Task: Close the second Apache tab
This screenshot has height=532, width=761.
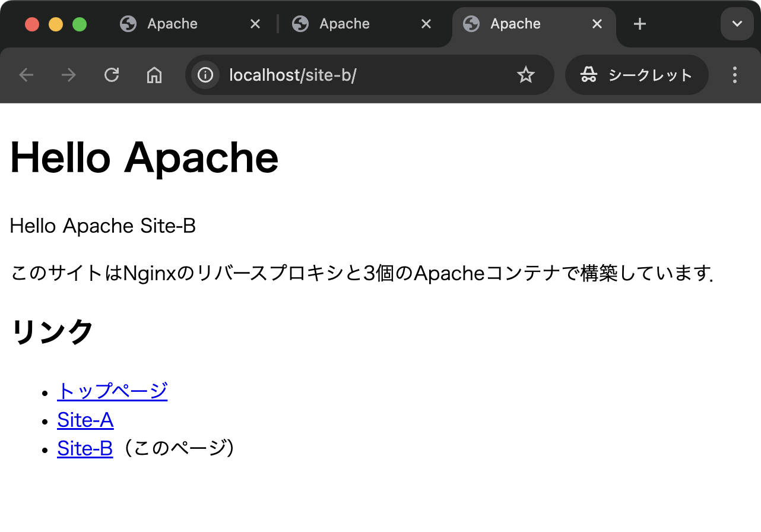Action: tap(426, 24)
